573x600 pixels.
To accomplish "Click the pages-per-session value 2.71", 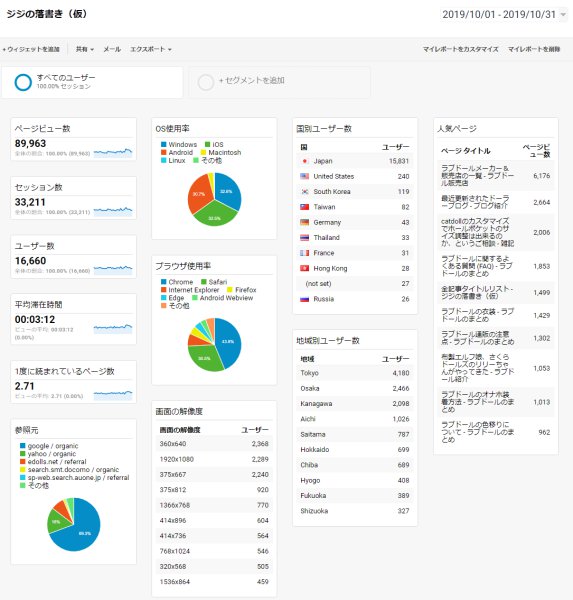I will pos(24,386).
